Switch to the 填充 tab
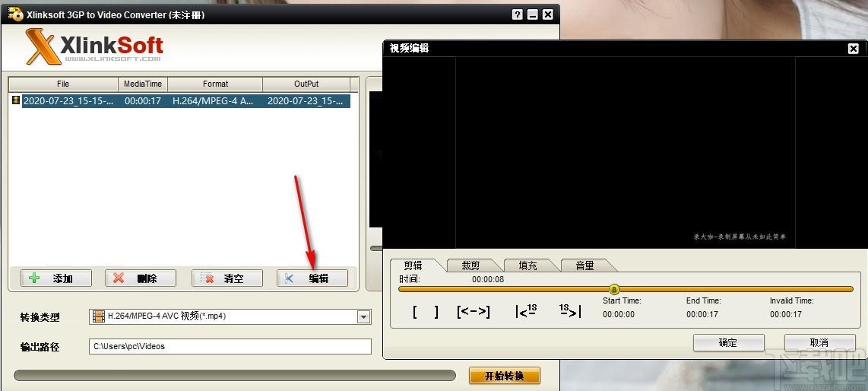868x391 pixels. point(528,265)
